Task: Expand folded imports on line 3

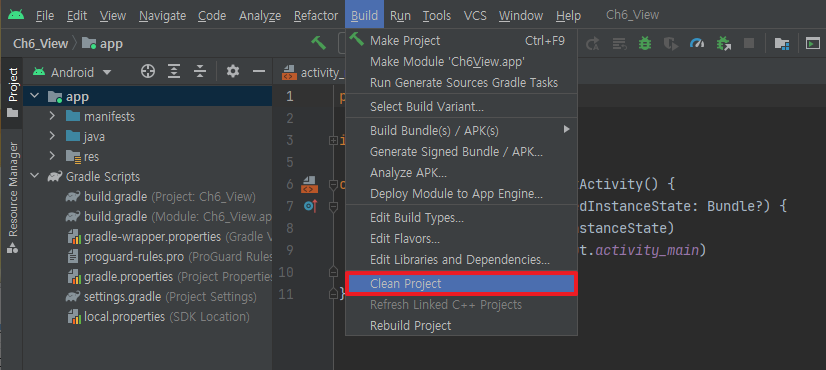Action: 333,141
